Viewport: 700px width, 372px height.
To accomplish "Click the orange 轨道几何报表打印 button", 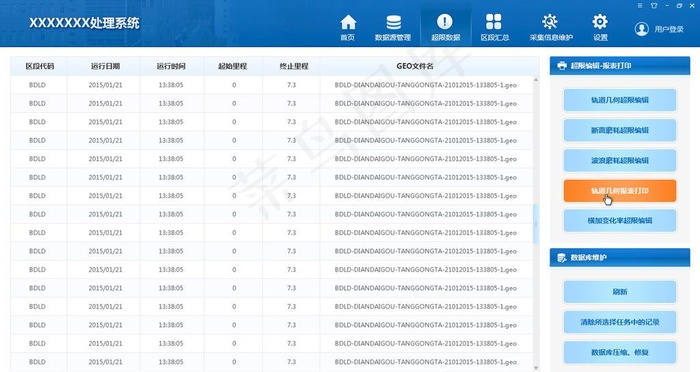I will point(620,191).
